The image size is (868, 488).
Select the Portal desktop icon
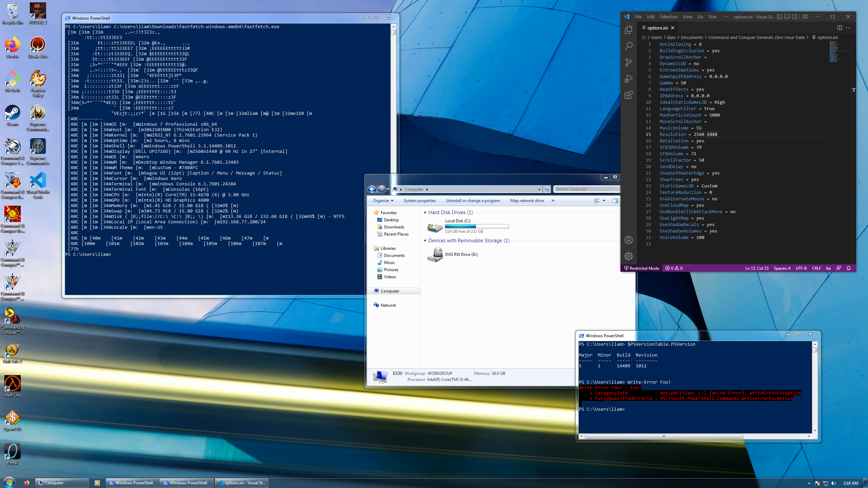(x=13, y=454)
